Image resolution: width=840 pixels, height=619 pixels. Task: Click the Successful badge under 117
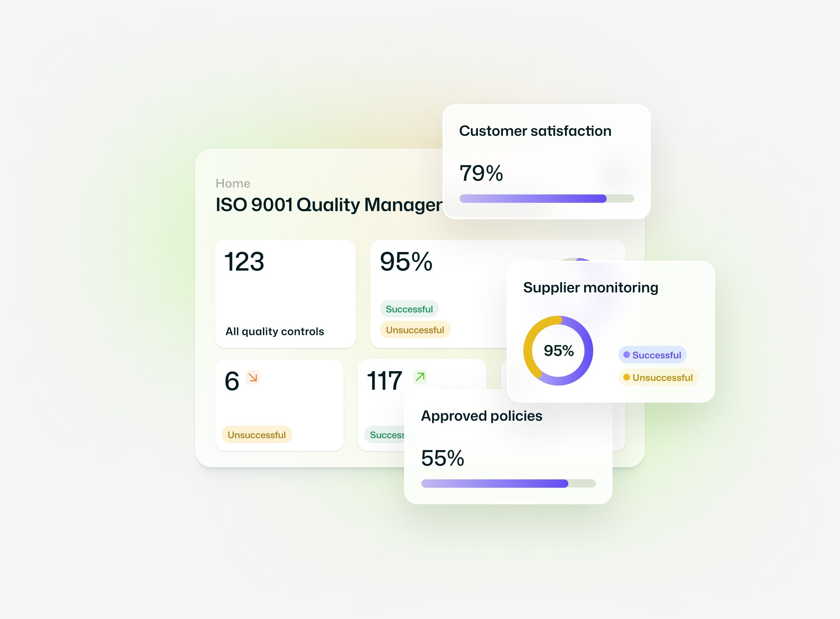[x=387, y=435]
